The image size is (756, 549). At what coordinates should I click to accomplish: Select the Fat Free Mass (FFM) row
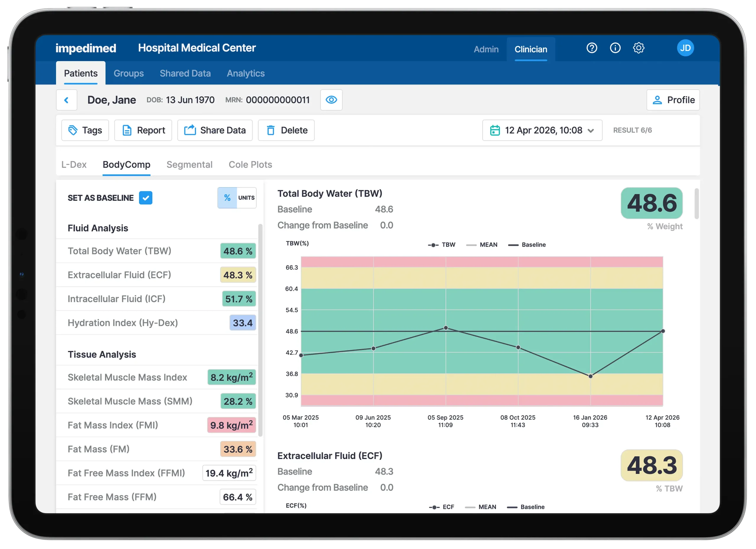[157, 497]
